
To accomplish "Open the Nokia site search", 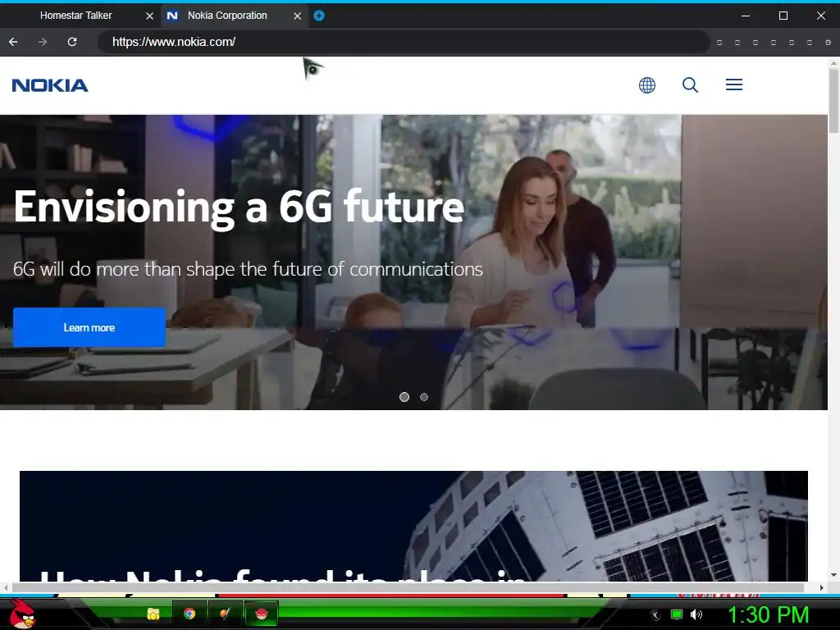I will (690, 84).
